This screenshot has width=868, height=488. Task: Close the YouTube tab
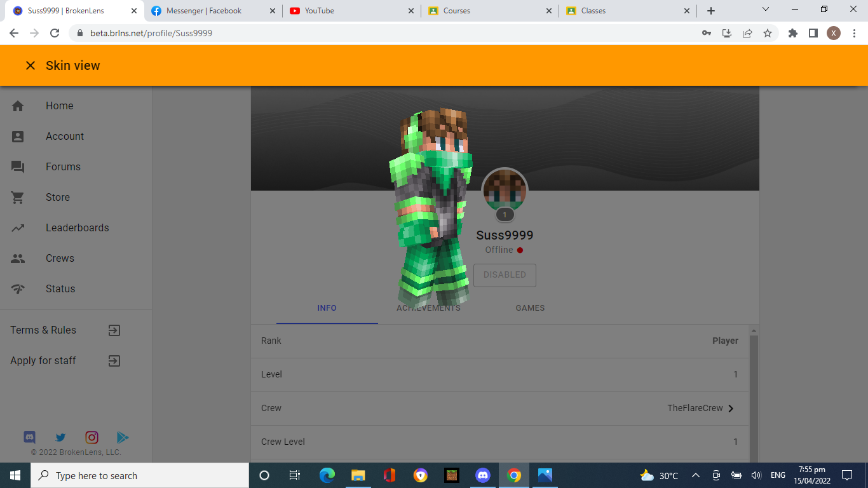(410, 11)
